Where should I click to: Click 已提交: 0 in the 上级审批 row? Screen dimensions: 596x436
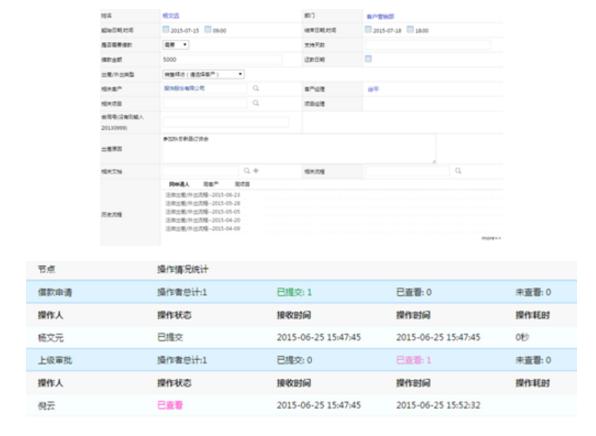[x=294, y=360]
